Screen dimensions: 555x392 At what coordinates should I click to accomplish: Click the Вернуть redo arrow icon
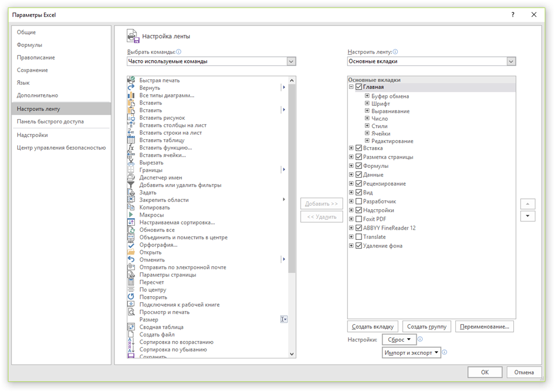click(x=131, y=88)
